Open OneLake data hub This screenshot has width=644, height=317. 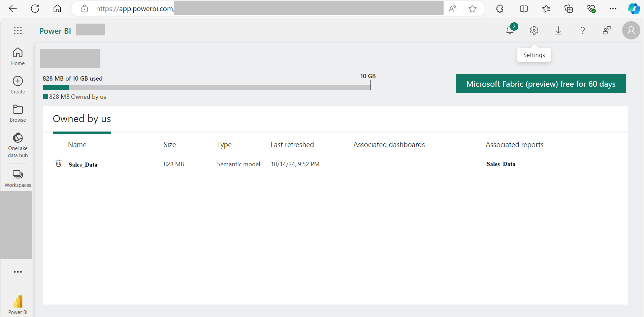point(18,145)
